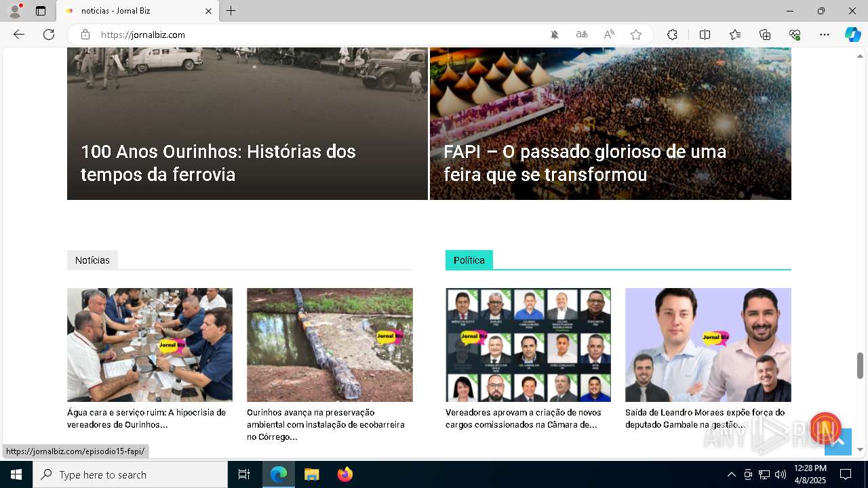The width and height of the screenshot is (868, 488).
Task: Open Settings and more menu
Action: pos(825,35)
